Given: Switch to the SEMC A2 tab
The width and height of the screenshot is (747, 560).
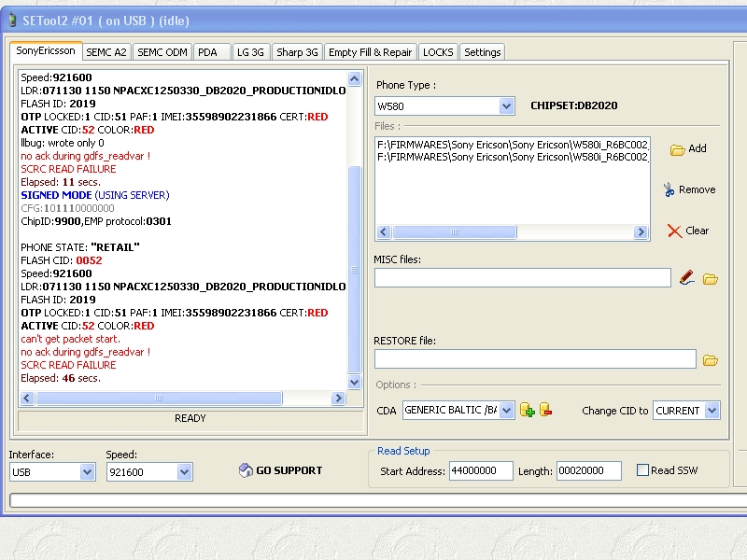Looking at the screenshot, I should pyautogui.click(x=106, y=52).
